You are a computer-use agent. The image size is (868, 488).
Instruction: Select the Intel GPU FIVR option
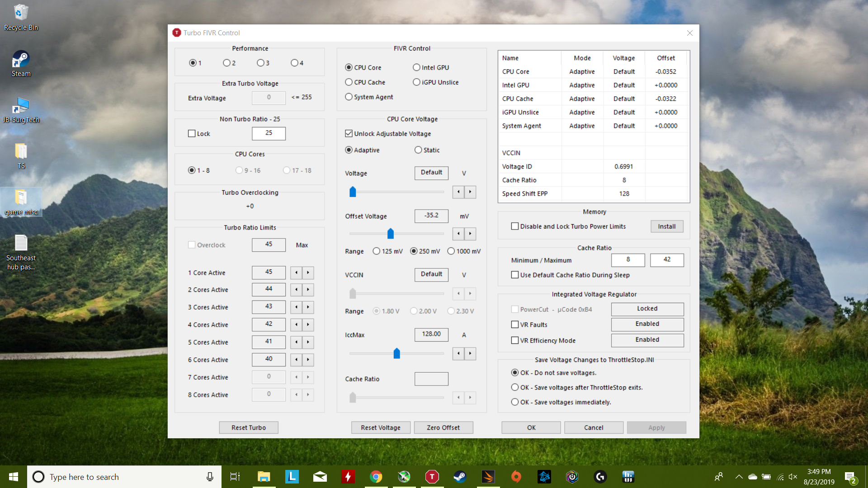point(431,67)
